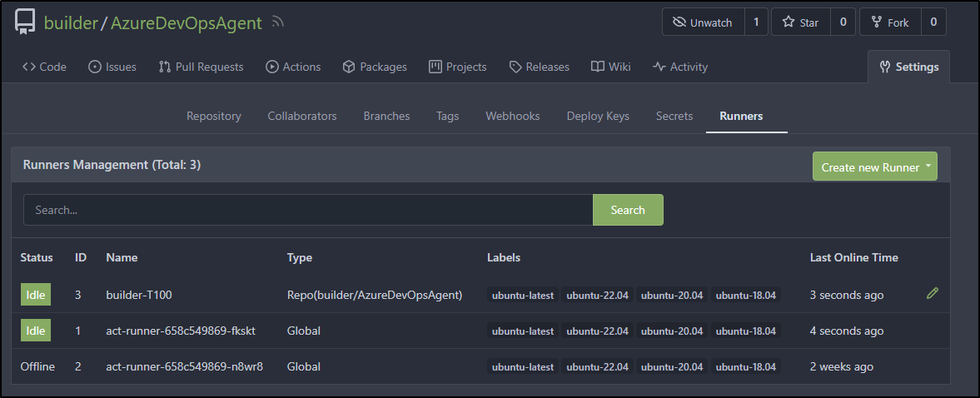Viewport: 980px width, 398px height.
Task: Expand the Create new Runner dropdown
Action: click(x=875, y=167)
